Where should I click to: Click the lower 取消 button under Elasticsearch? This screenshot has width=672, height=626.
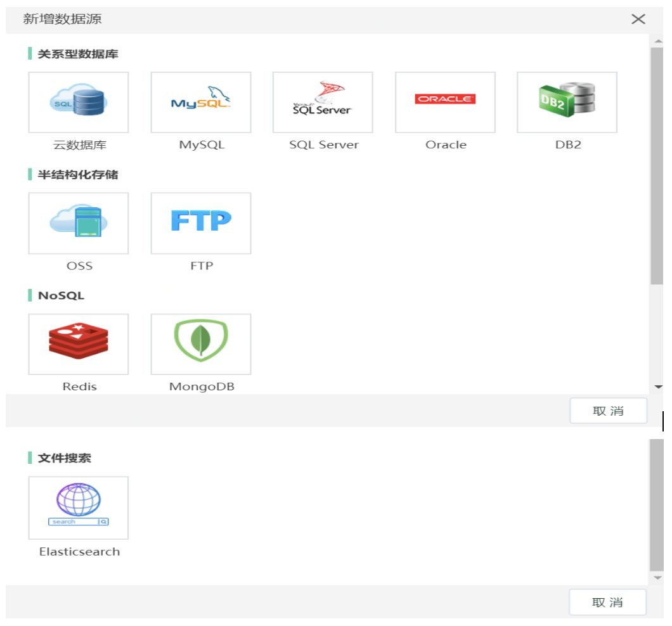pyautogui.click(x=607, y=602)
